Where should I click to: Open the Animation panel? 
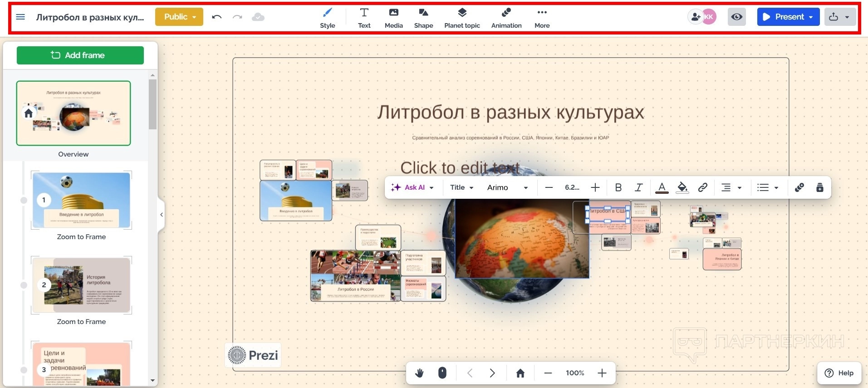pyautogui.click(x=506, y=18)
